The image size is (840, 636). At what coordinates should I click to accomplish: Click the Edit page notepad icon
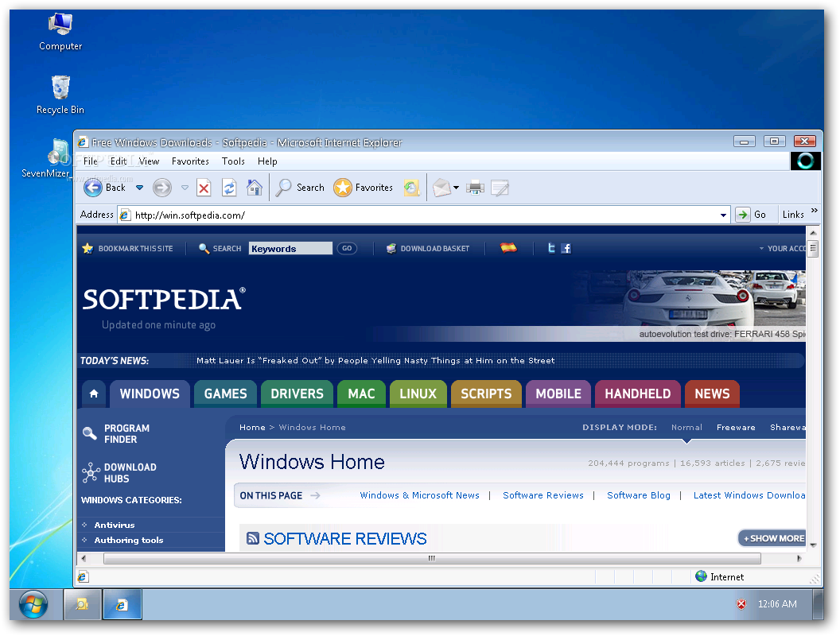[500, 188]
